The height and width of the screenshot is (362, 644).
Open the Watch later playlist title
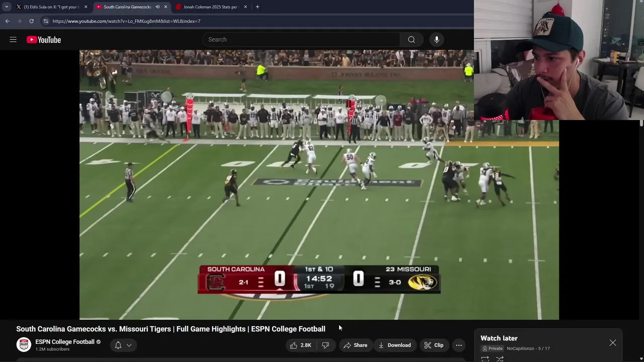(x=499, y=338)
